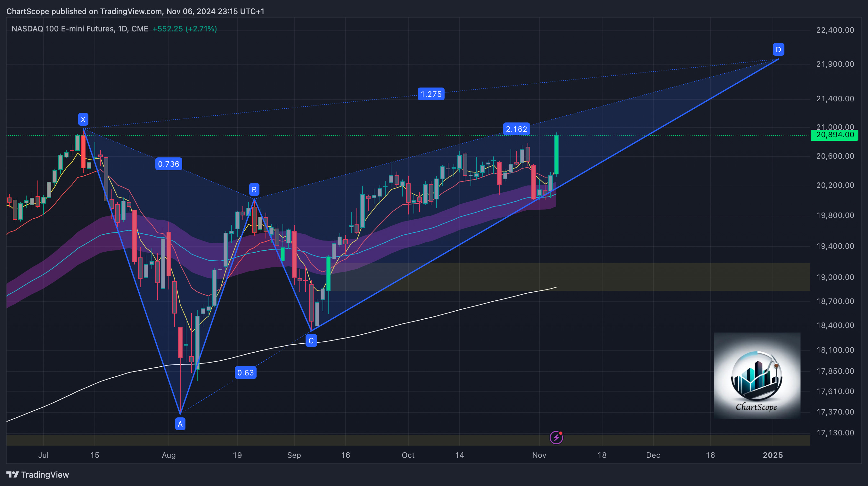
Task: Select the pattern point X marker
Action: 83,119
